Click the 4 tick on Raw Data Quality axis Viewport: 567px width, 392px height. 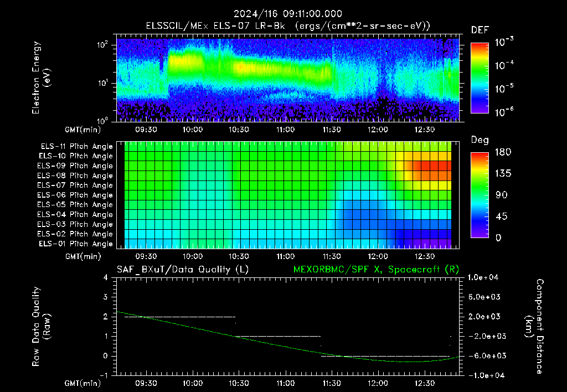tap(106, 277)
